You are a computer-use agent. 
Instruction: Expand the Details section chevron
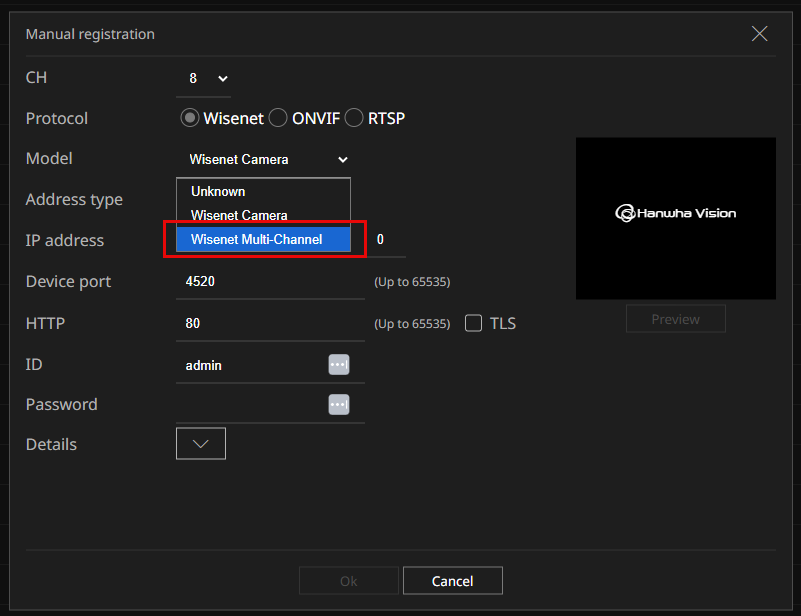[x=201, y=444]
